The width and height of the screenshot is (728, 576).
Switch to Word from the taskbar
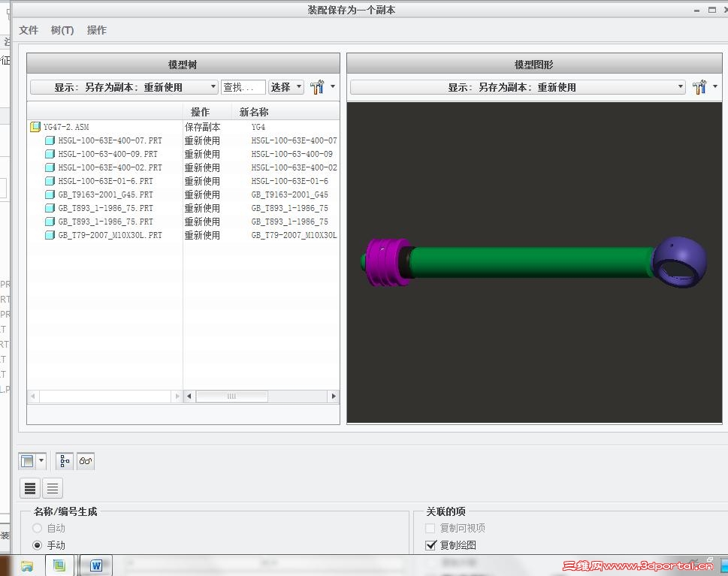pos(96,565)
